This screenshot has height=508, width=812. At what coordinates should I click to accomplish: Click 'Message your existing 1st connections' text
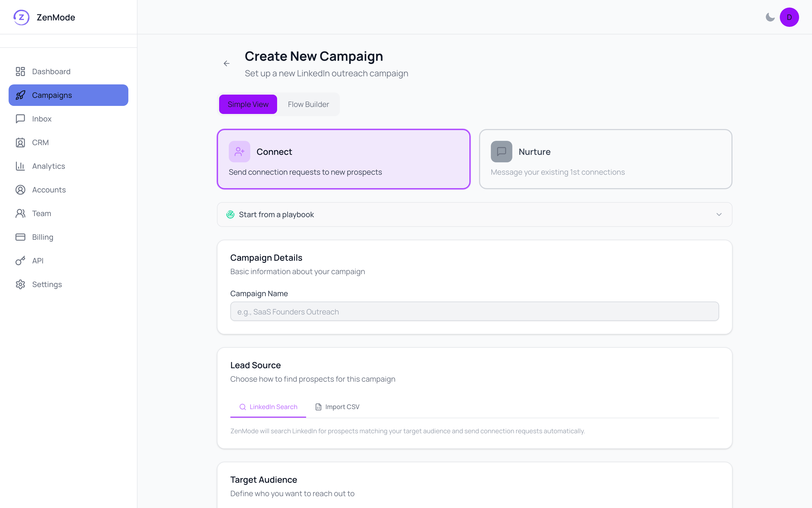click(558, 172)
